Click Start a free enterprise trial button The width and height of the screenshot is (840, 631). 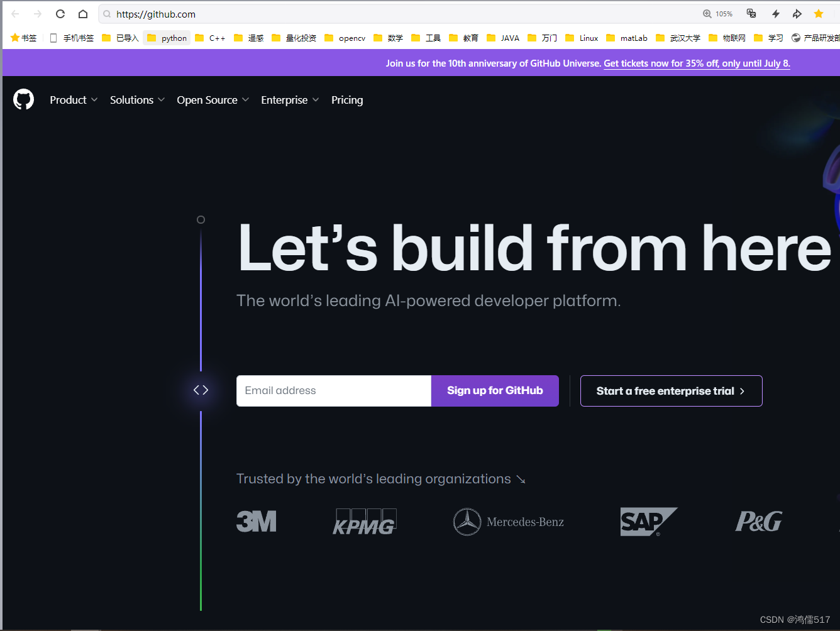point(671,391)
